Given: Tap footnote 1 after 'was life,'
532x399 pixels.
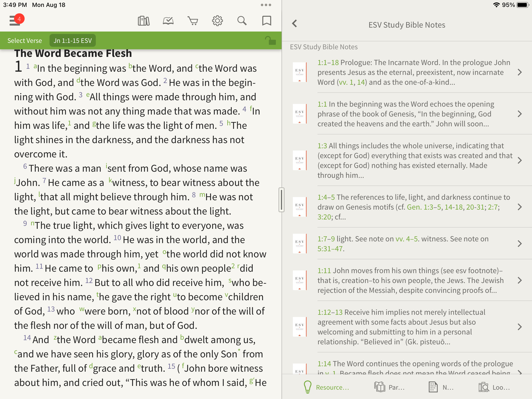Looking at the screenshot, I should tap(69, 123).
